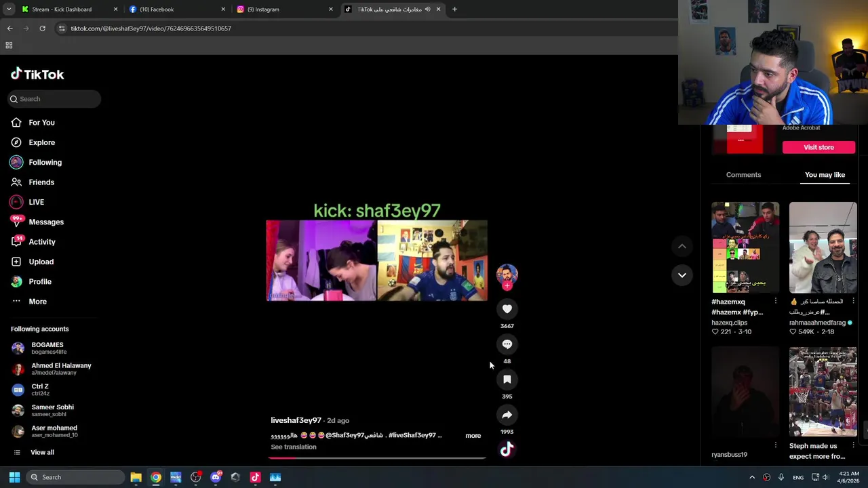Open the tab search dropdown in Chrome
Viewport: 868px width, 488px height.
[x=8, y=9]
